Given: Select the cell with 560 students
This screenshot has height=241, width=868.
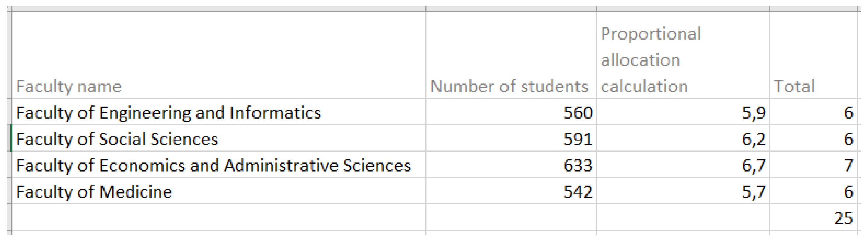Looking at the screenshot, I should [511, 112].
